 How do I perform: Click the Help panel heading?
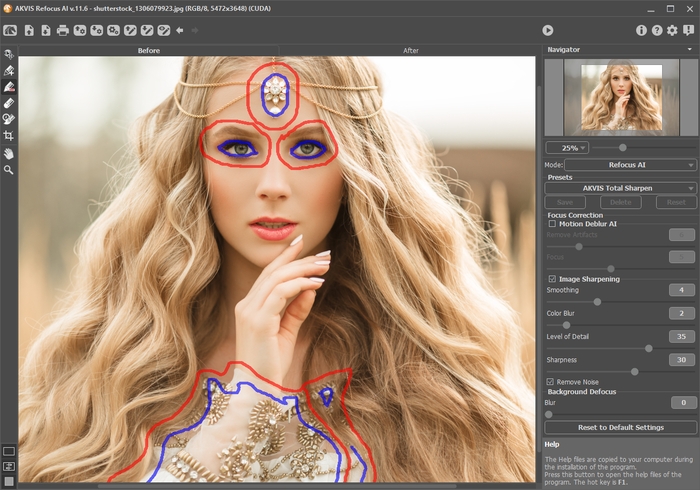click(x=551, y=444)
